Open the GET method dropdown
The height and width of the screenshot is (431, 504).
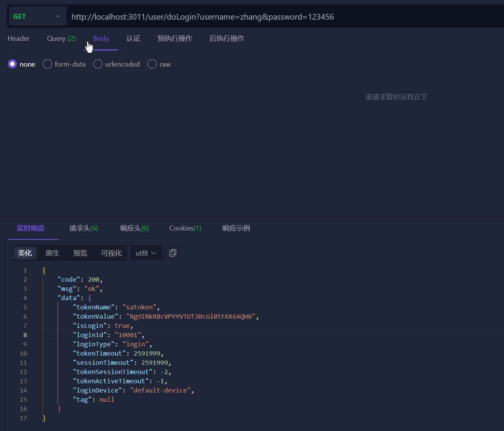[x=37, y=16]
